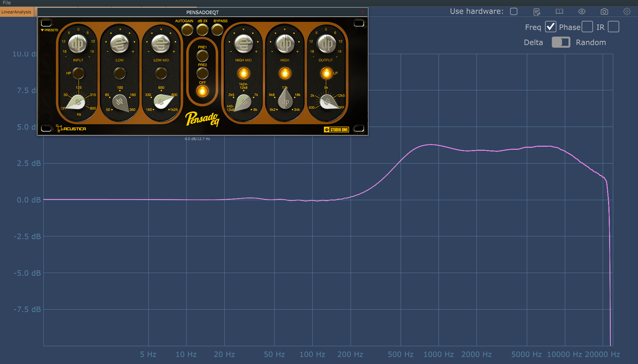Click the '1000 Hz' axis label
Screen dimensions: 638x364
tap(438, 354)
